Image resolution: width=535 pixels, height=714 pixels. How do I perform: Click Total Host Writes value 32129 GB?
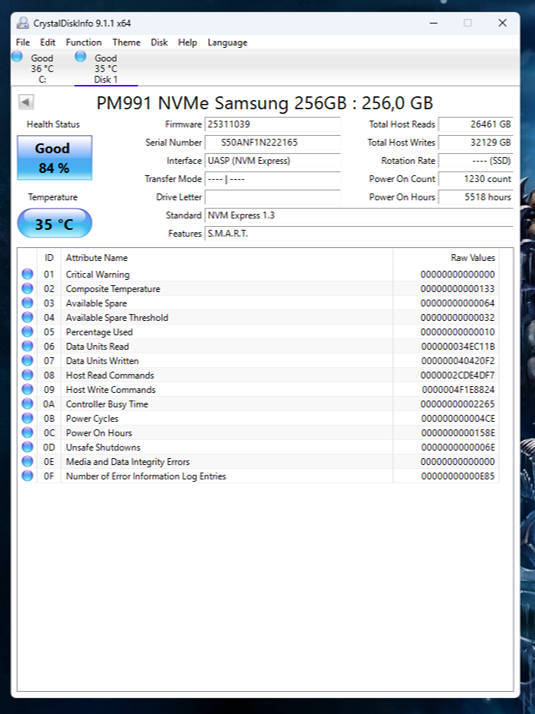476,143
